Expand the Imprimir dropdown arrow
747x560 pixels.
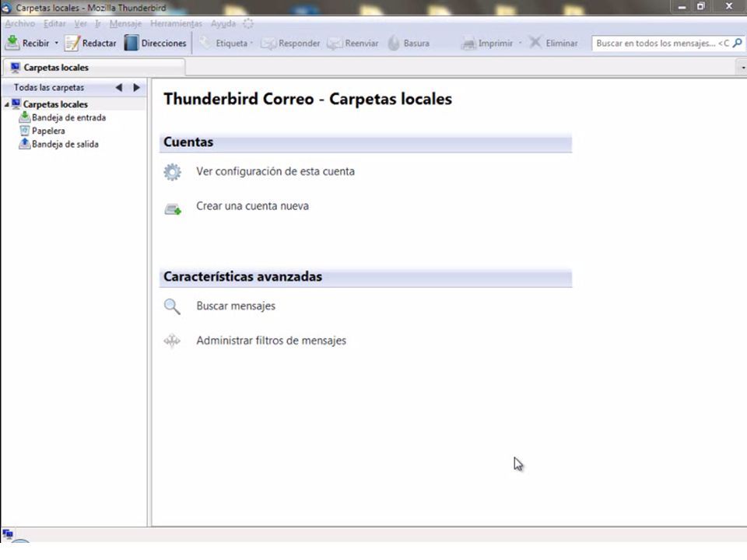pos(521,43)
